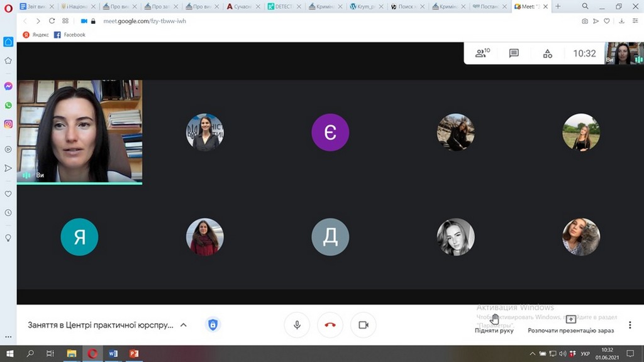The image size is (644, 362).
Task: Open the Meet activities panel
Action: point(547,53)
